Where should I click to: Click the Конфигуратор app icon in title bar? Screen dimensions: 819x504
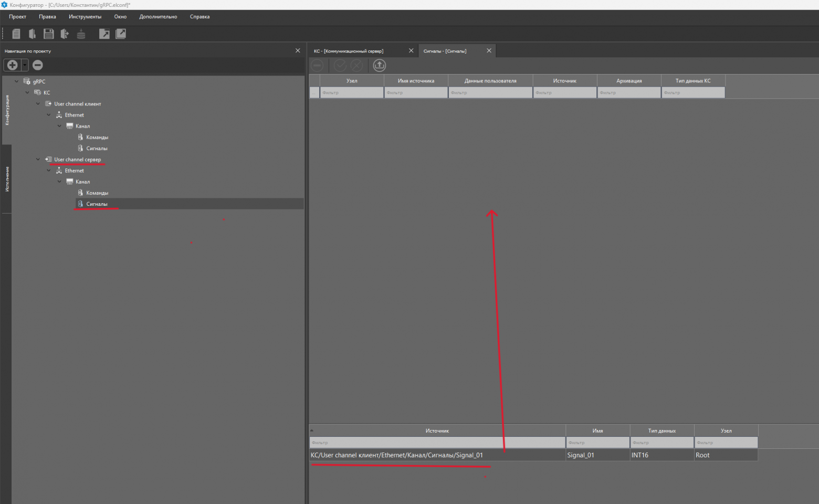[4, 5]
